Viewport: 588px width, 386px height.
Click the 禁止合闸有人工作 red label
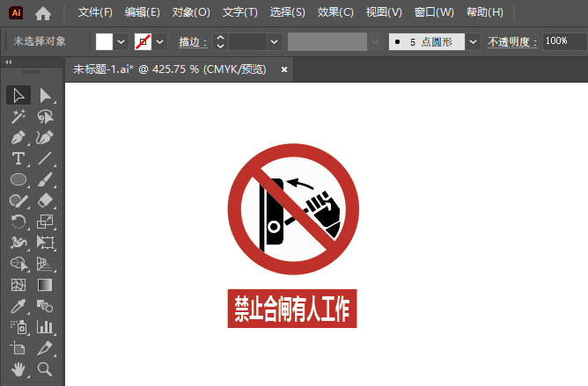[292, 309]
